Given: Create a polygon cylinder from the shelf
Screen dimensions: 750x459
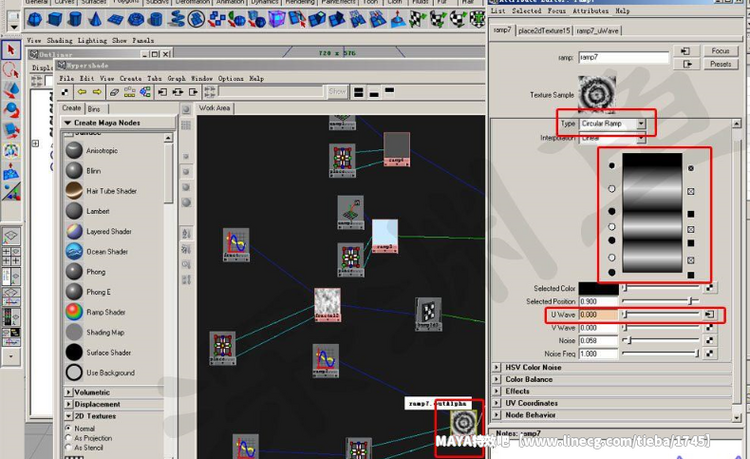Looking at the screenshot, I should pyautogui.click(x=76, y=20).
